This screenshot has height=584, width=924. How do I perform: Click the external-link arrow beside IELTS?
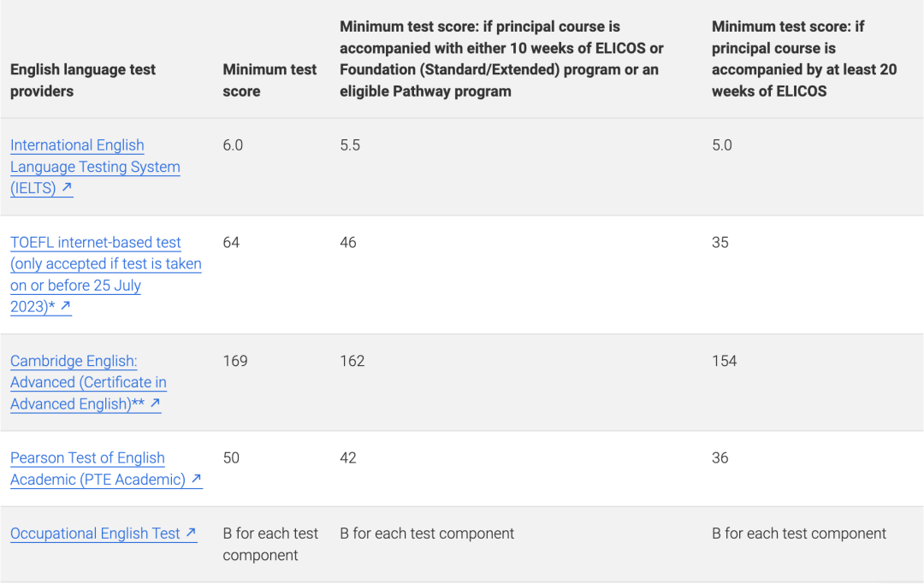[66, 187]
